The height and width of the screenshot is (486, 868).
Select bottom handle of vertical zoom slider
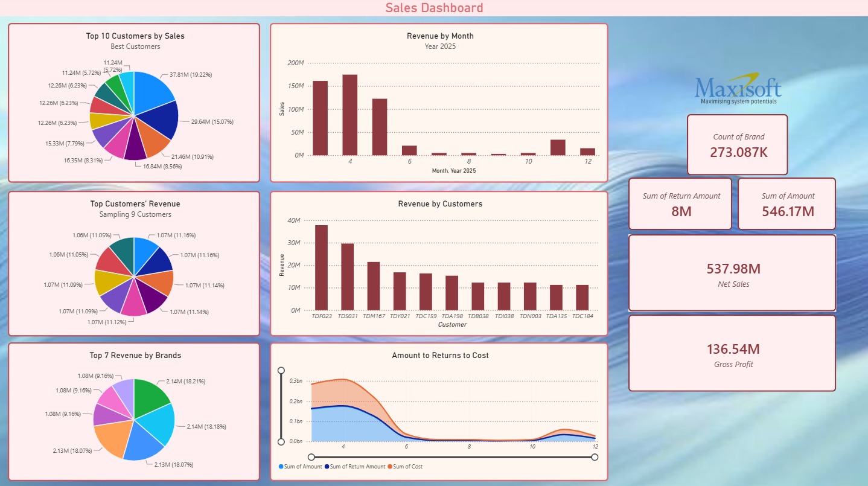pyautogui.click(x=281, y=442)
